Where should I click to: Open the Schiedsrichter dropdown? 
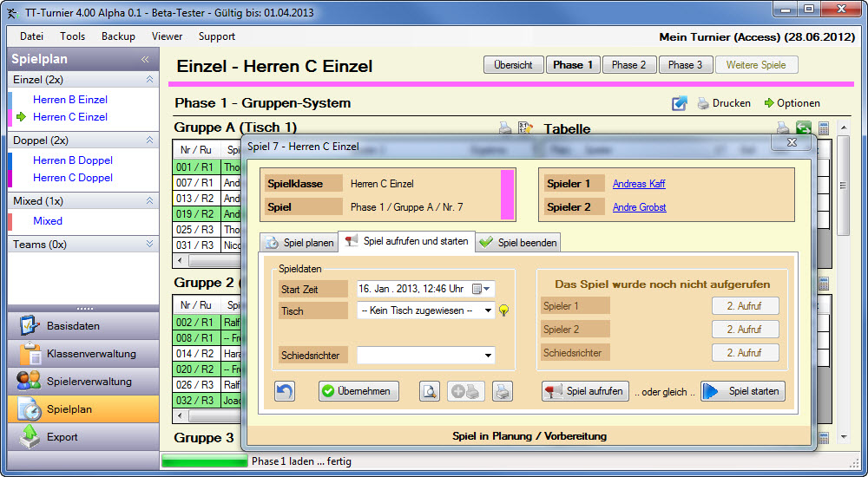pyautogui.click(x=489, y=355)
